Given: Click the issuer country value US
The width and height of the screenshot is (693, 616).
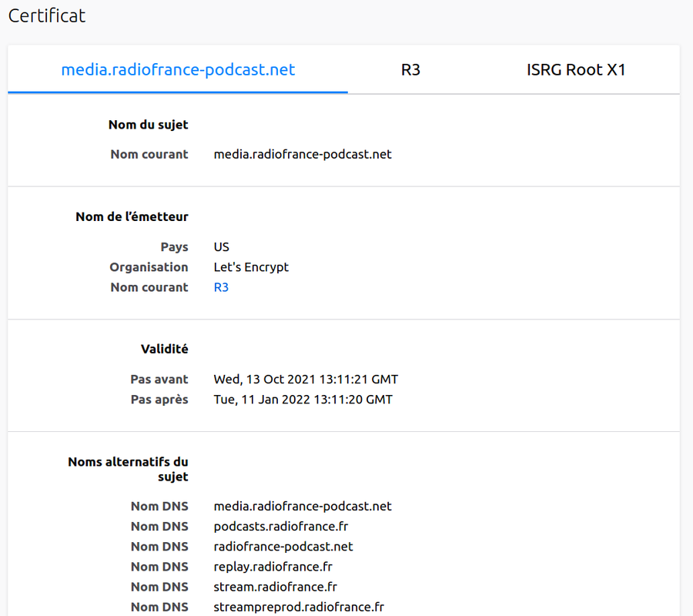Looking at the screenshot, I should [222, 246].
